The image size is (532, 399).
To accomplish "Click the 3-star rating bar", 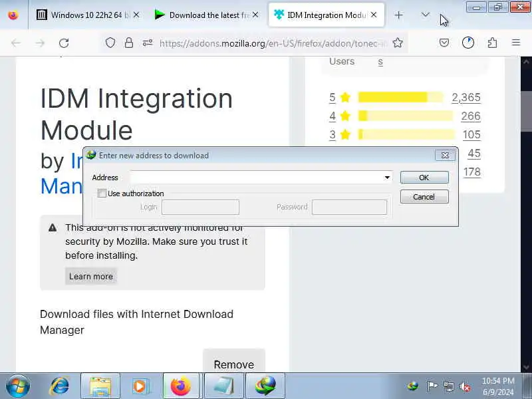I will pos(406,135).
